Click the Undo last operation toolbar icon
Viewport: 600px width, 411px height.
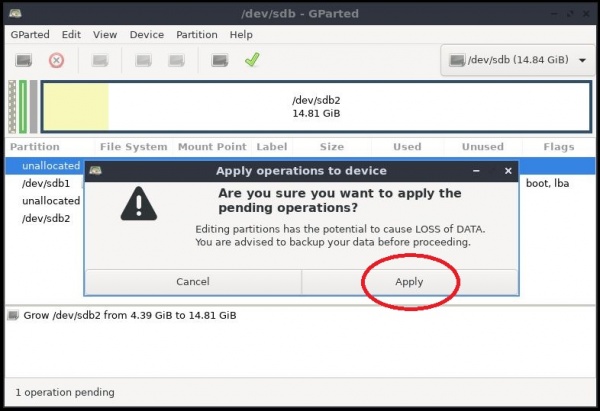click(219, 61)
